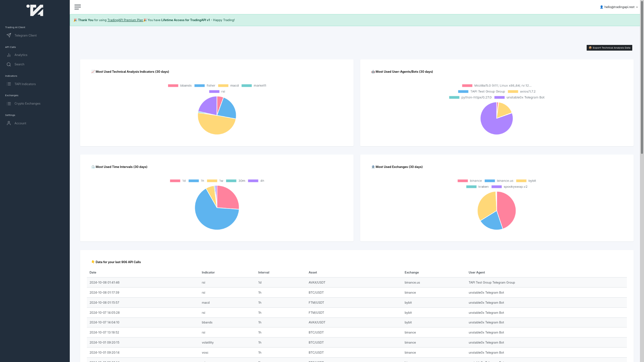Screen dimensions: 644x362
Task: Click the TAPI Indicators list icon
Action: coord(9,84)
